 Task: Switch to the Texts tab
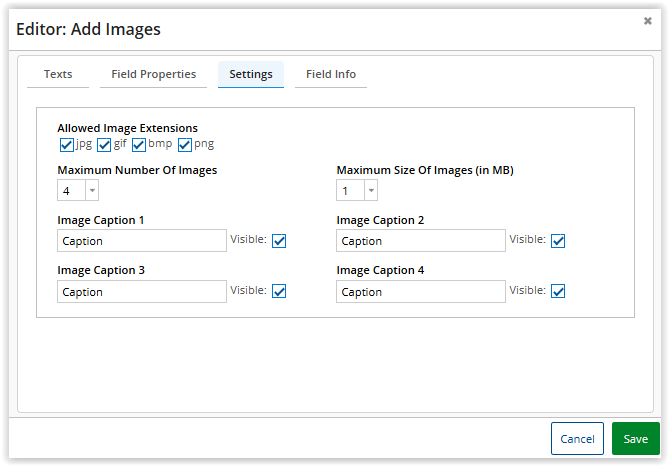pos(58,74)
